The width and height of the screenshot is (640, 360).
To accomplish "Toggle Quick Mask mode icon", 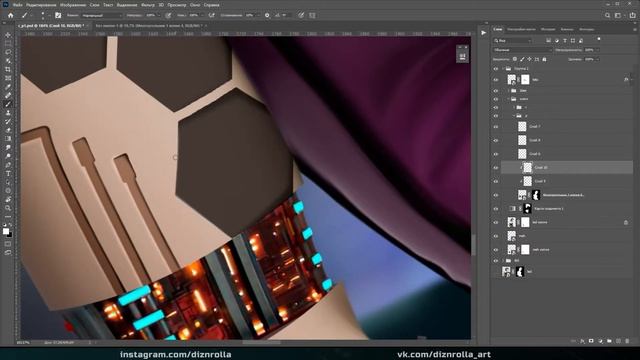I will click(8, 244).
